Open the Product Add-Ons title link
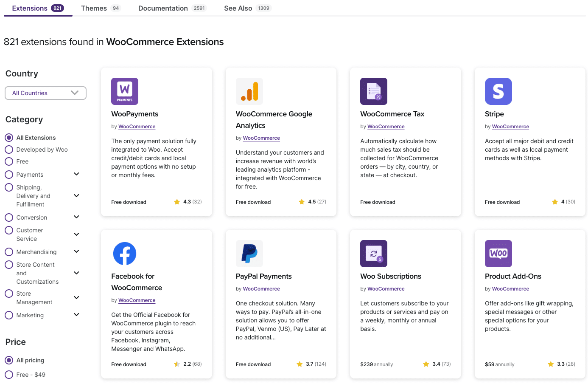The height and width of the screenshot is (384, 588). pyautogui.click(x=513, y=276)
